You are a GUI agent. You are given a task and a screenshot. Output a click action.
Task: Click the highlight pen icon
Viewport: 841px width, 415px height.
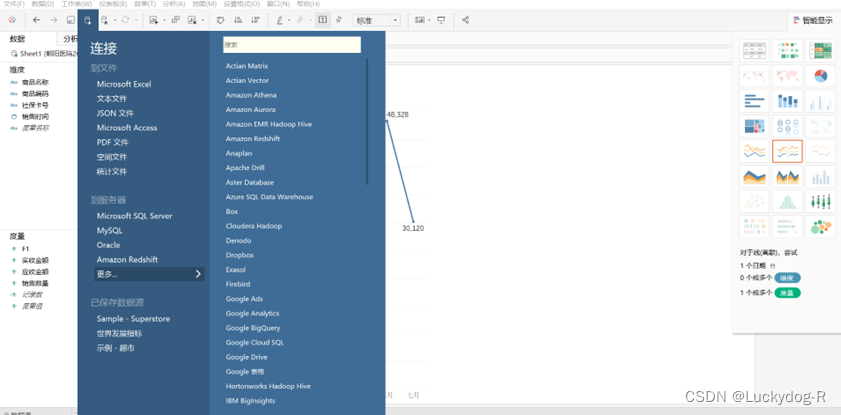click(x=279, y=20)
